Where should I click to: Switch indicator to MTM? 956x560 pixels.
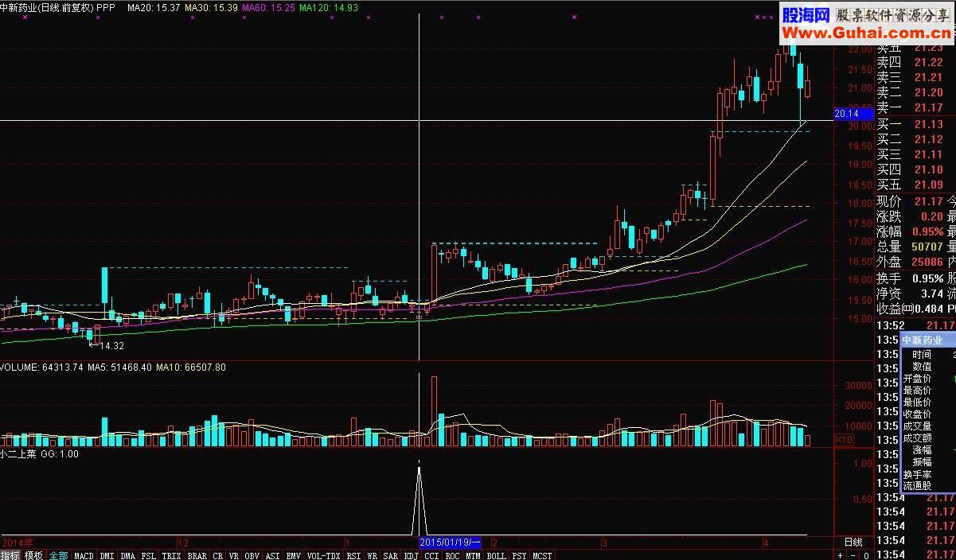(473, 555)
